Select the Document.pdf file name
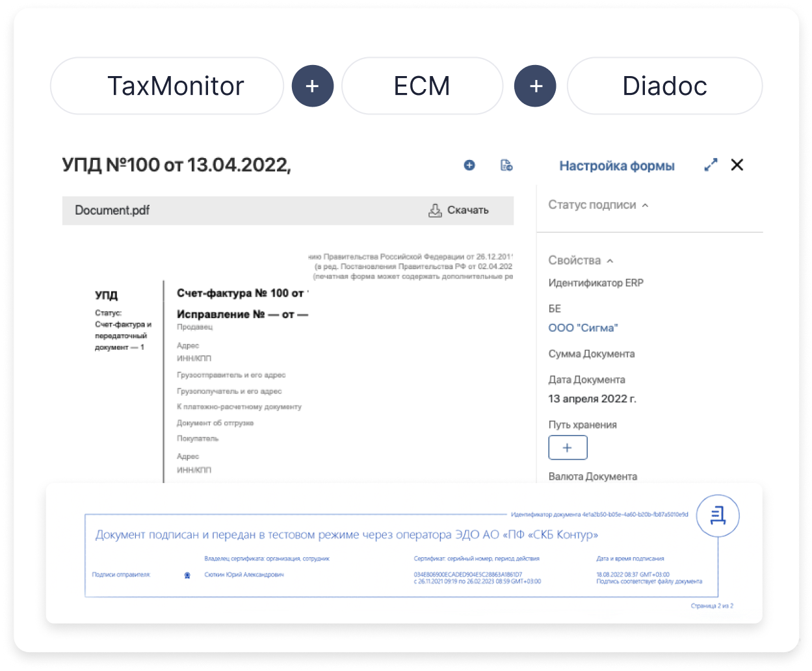This screenshot has height=671, width=812. click(x=112, y=210)
